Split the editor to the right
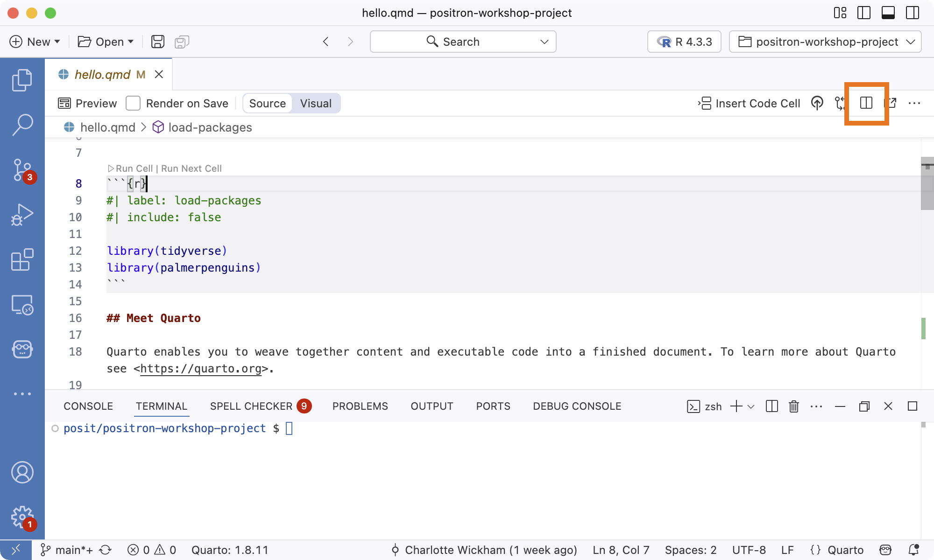 coord(866,103)
